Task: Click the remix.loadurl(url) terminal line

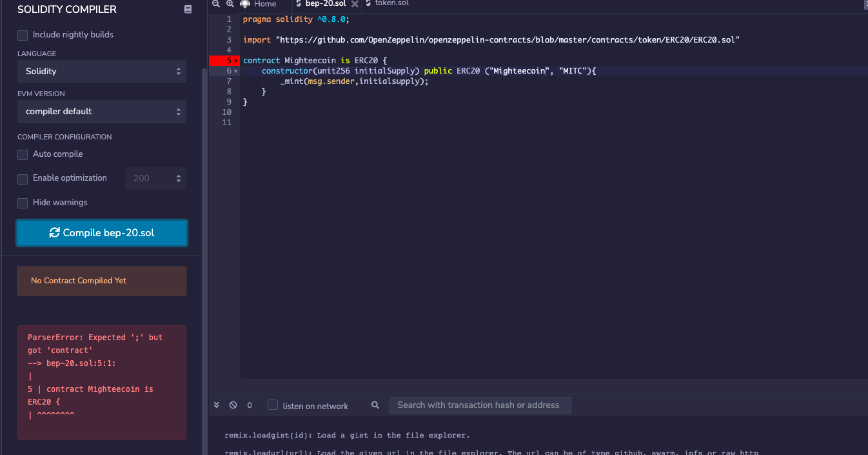Action: 491,452
